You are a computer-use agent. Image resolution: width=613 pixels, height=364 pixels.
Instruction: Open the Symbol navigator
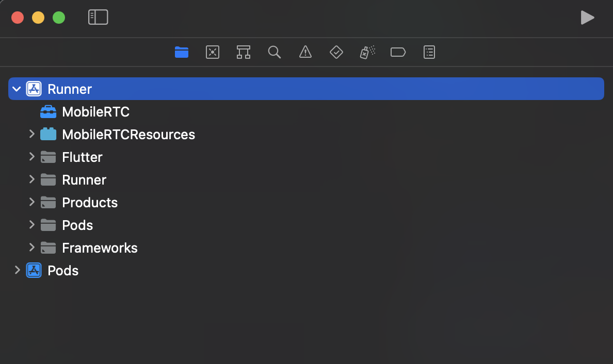click(x=243, y=52)
